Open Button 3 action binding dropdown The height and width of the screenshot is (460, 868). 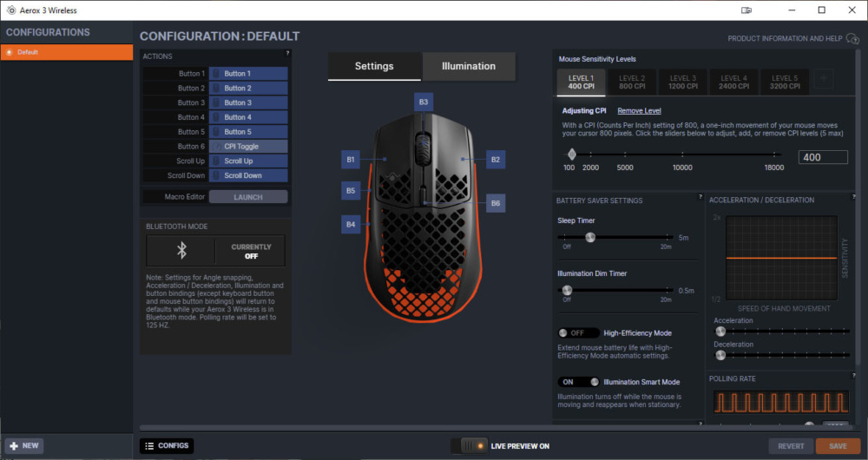pyautogui.click(x=248, y=102)
